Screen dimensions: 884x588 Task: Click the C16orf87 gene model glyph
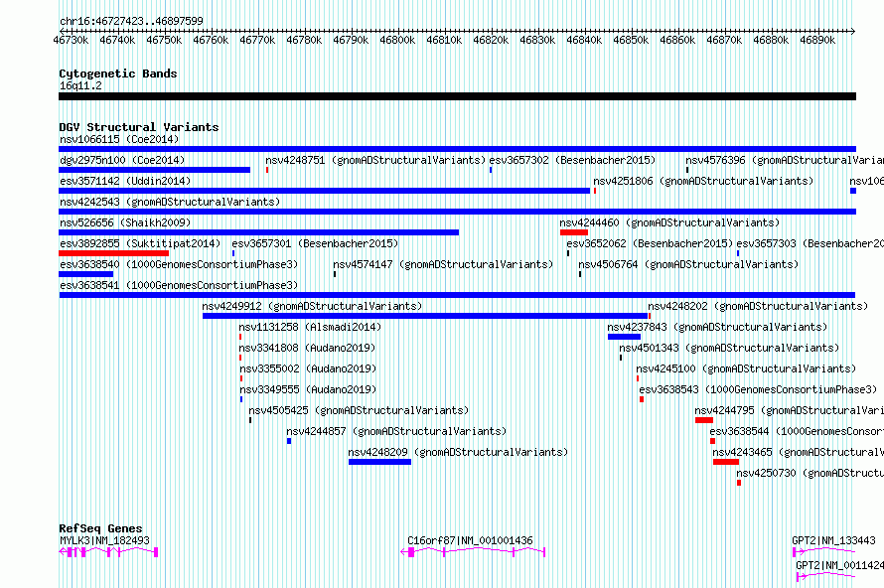point(473,552)
